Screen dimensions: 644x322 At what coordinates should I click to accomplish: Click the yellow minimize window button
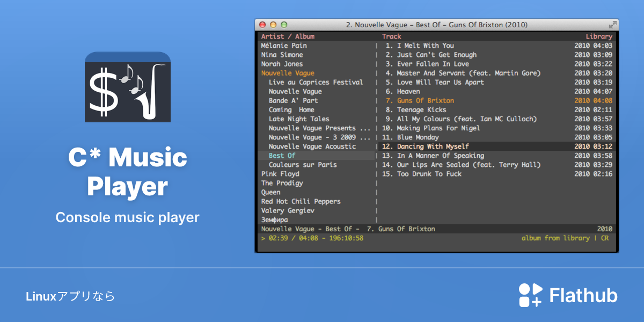click(273, 25)
